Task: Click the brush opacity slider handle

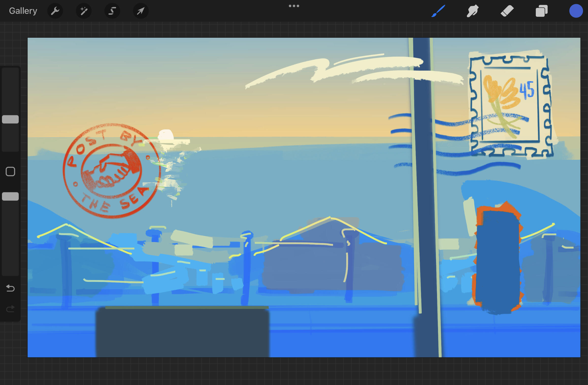Action: tap(10, 196)
